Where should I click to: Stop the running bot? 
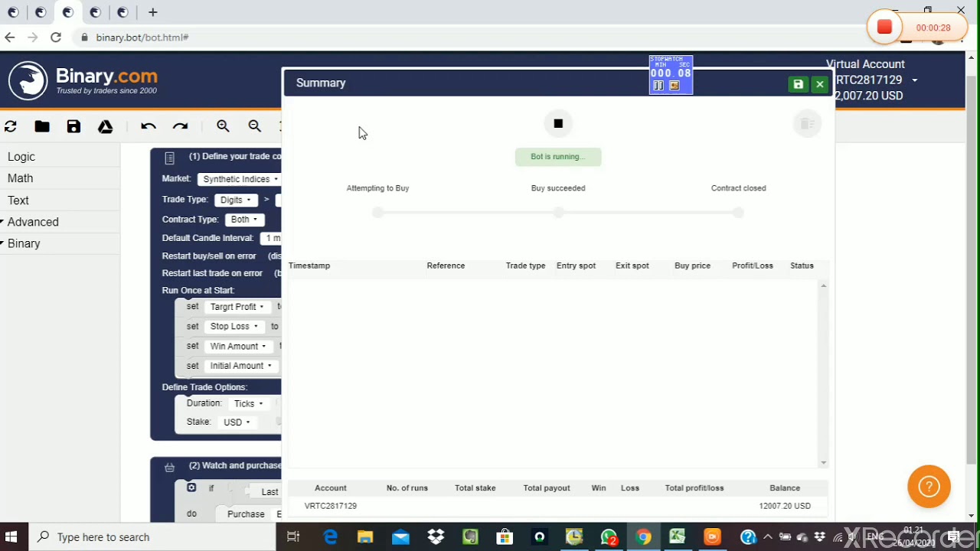558,124
